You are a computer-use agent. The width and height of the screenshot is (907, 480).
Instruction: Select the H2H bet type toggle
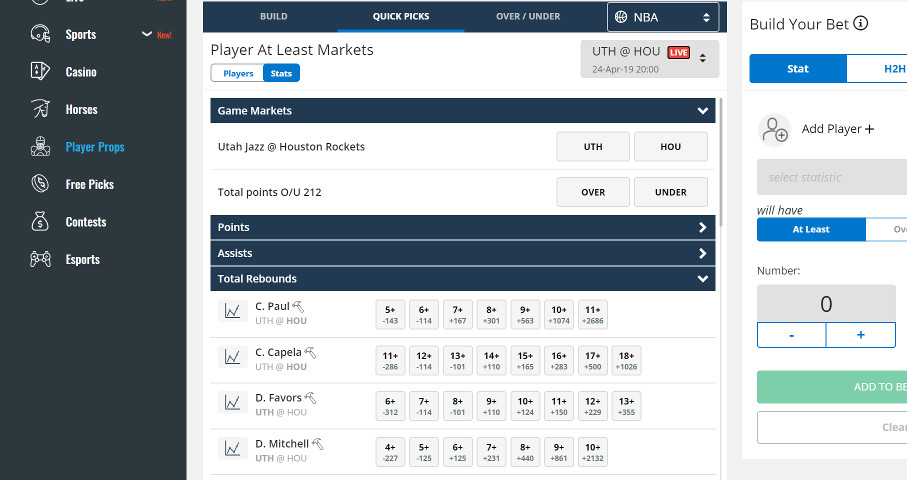coord(877,69)
